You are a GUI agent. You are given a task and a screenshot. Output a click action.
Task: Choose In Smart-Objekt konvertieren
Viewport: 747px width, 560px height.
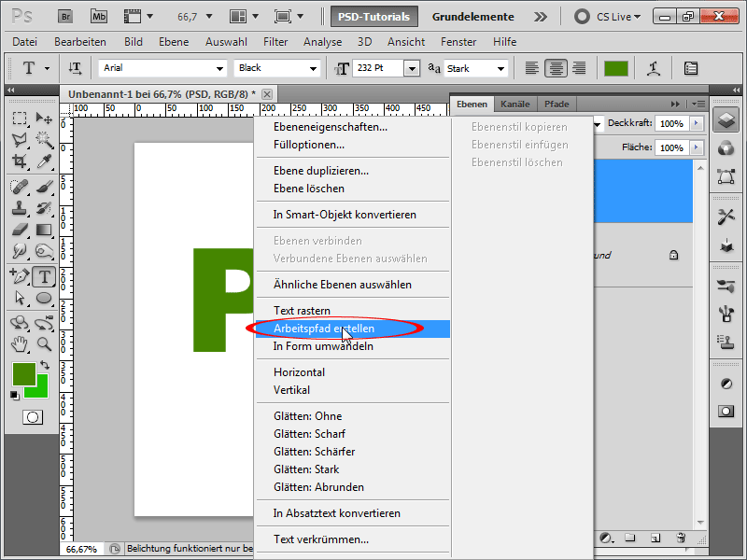tap(353, 215)
